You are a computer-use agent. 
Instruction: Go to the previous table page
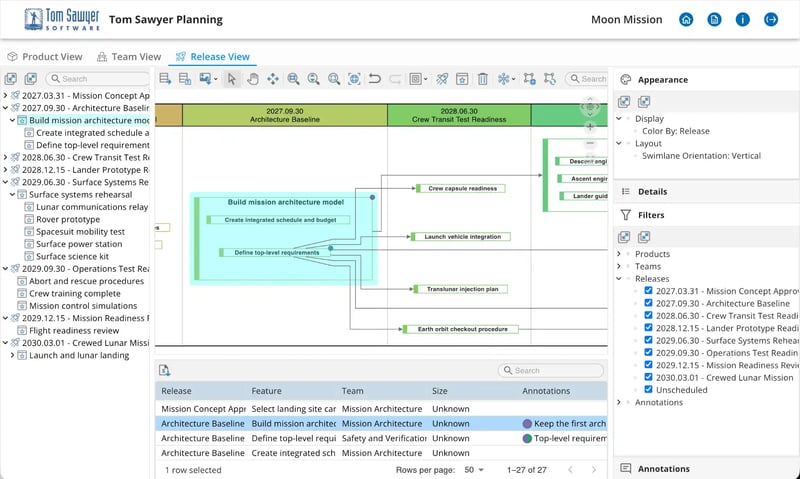click(570, 470)
